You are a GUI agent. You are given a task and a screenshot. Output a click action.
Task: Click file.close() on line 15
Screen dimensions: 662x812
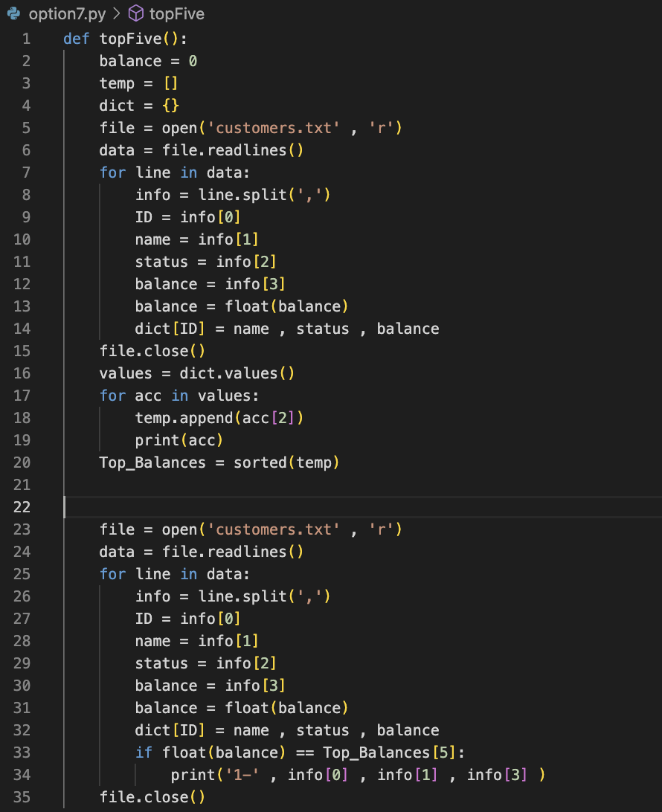[x=151, y=350]
